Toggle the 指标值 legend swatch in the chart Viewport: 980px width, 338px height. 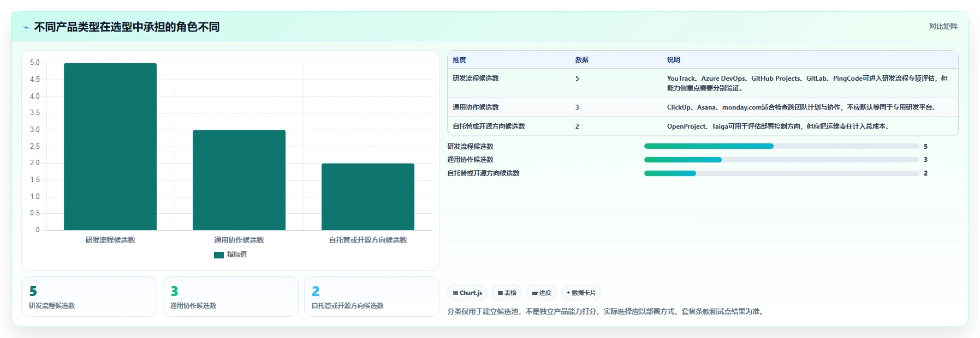point(219,255)
